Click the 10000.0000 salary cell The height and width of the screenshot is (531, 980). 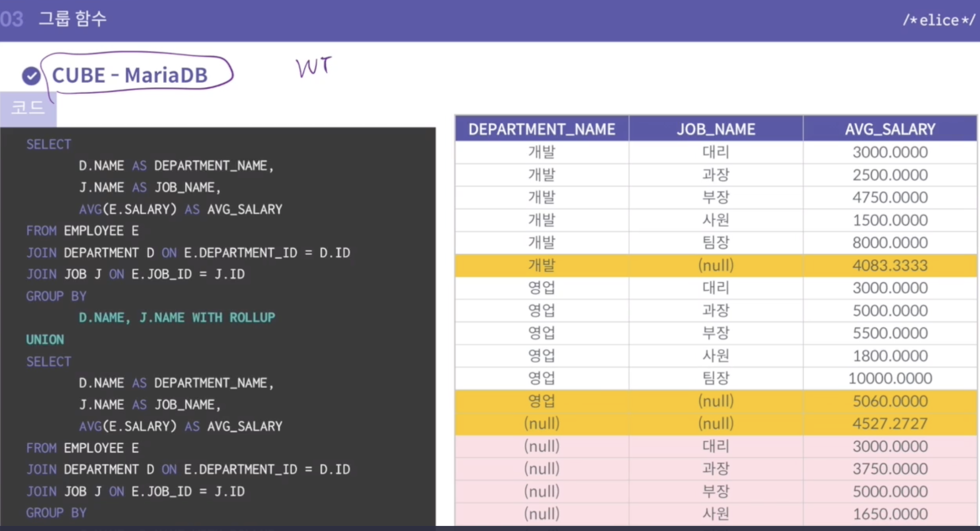pyautogui.click(x=890, y=378)
